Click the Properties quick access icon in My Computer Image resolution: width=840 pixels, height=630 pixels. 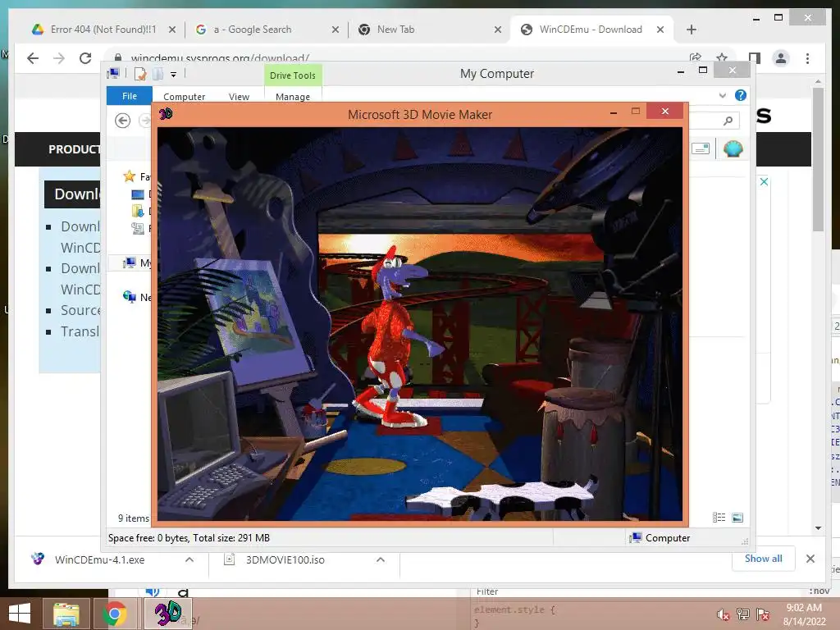(140, 74)
